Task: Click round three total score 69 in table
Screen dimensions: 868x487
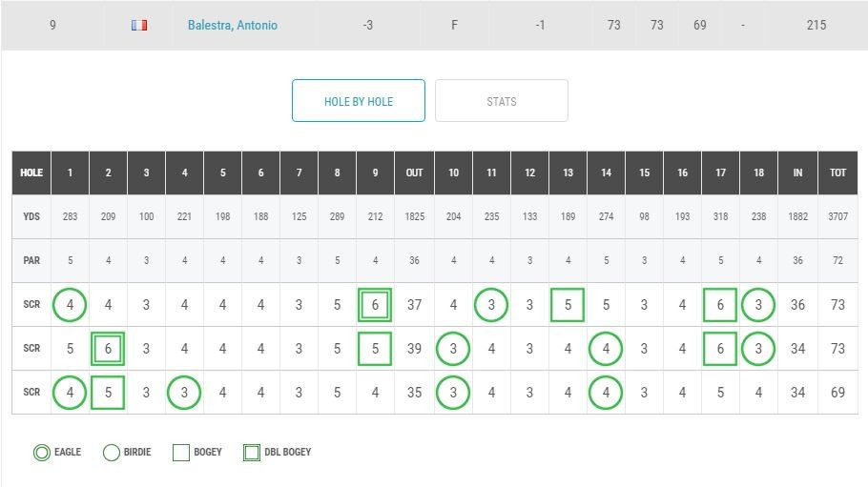Action: pyautogui.click(x=837, y=393)
